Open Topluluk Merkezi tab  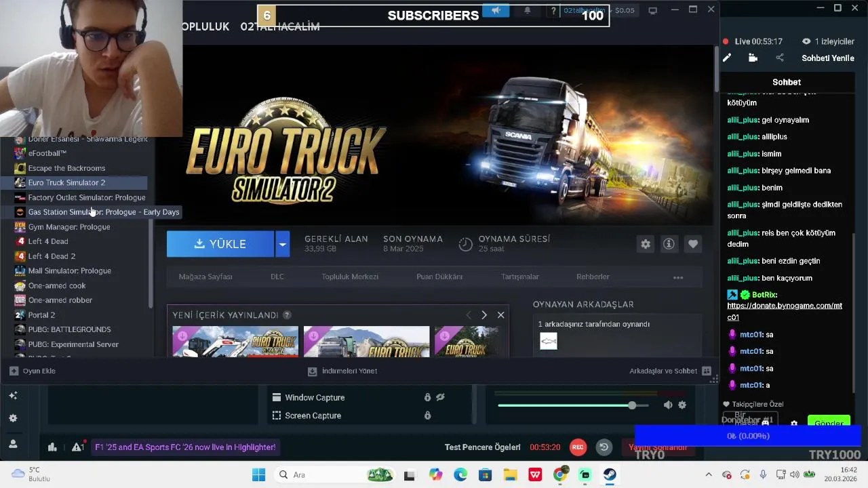click(350, 277)
